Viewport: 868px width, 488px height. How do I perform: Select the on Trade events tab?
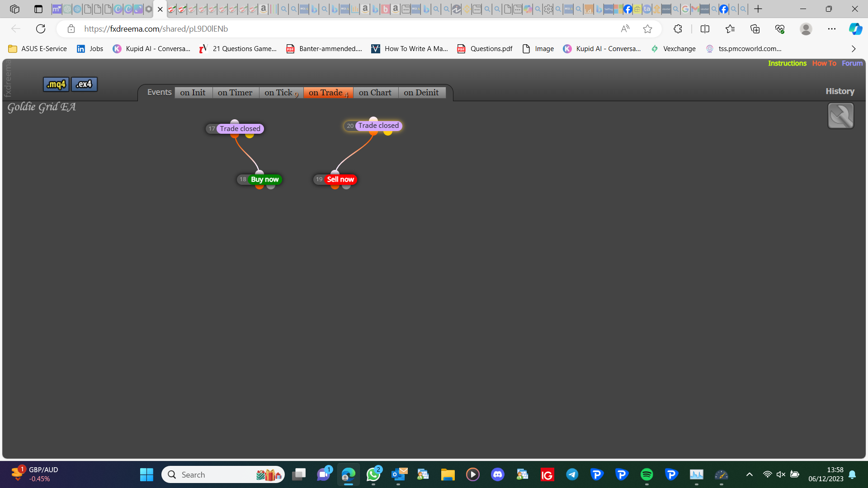tap(328, 93)
